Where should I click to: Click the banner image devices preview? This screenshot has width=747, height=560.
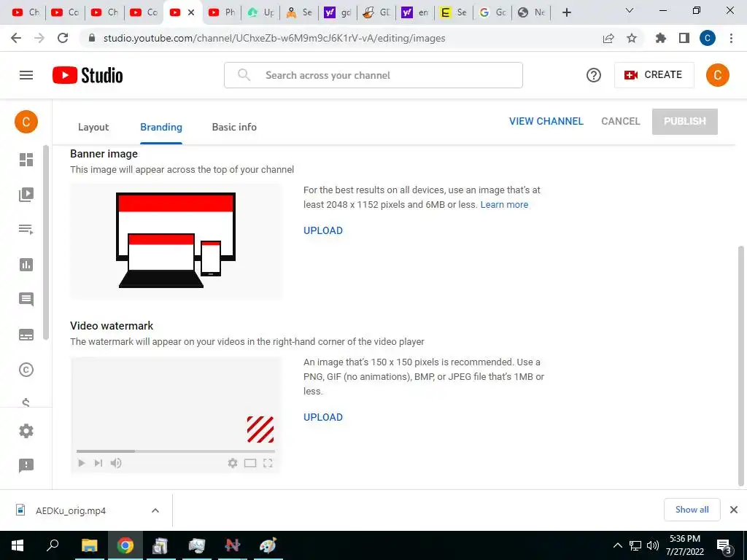176,241
